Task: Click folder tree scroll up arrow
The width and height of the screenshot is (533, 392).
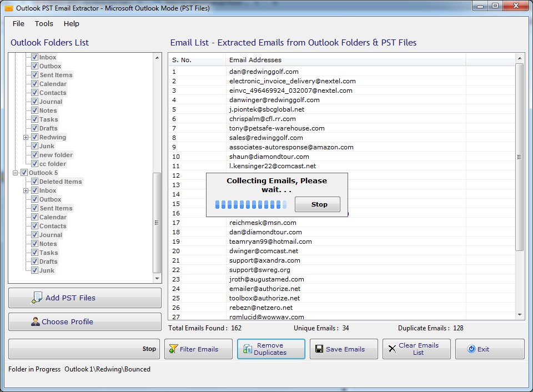Action: [157, 58]
